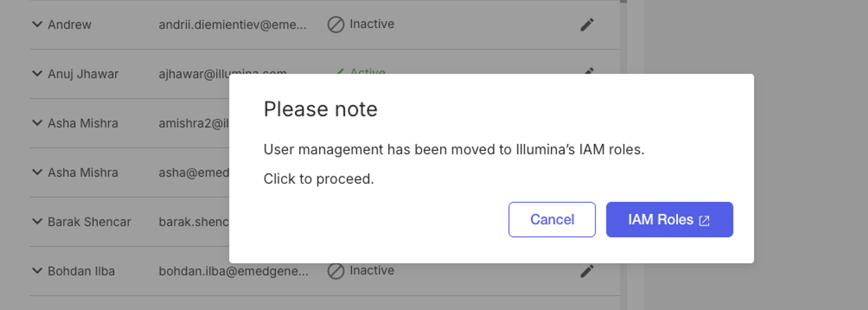868x310 pixels.
Task: Click the user list vertical scrollbar
Action: [x=624, y=155]
